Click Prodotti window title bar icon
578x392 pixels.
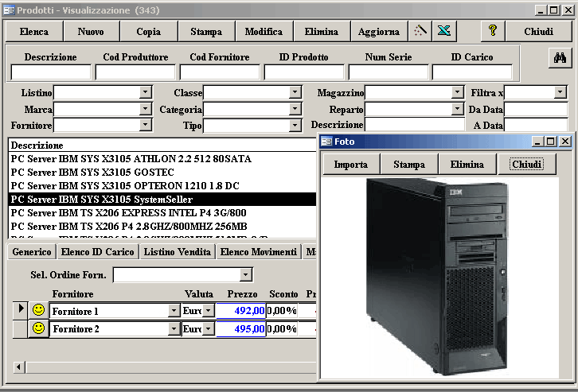point(9,10)
